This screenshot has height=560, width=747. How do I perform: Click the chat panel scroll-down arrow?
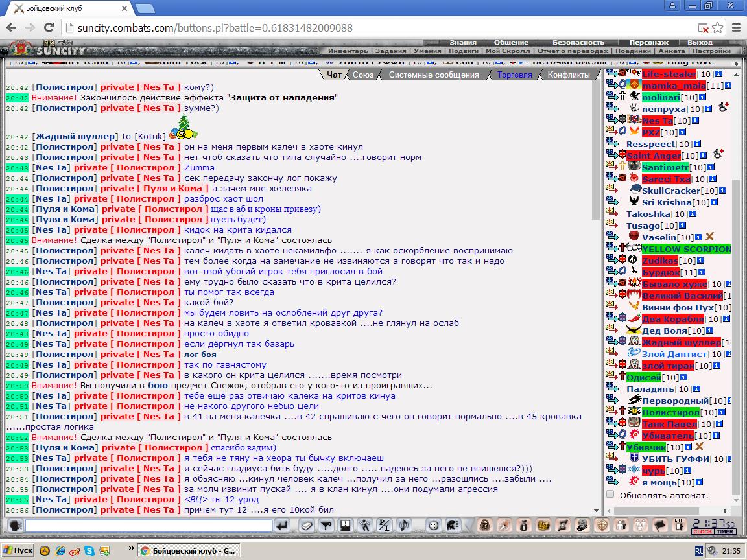(x=596, y=511)
